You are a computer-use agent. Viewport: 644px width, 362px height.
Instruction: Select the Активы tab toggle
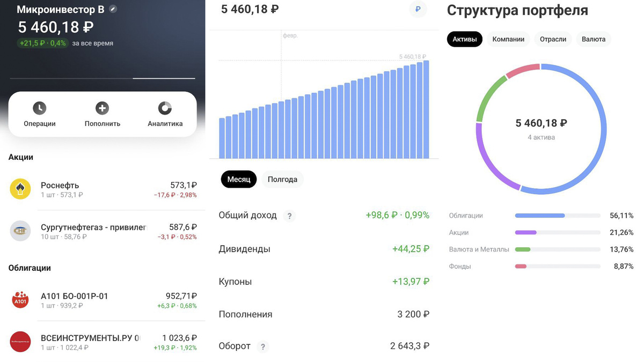tap(464, 39)
